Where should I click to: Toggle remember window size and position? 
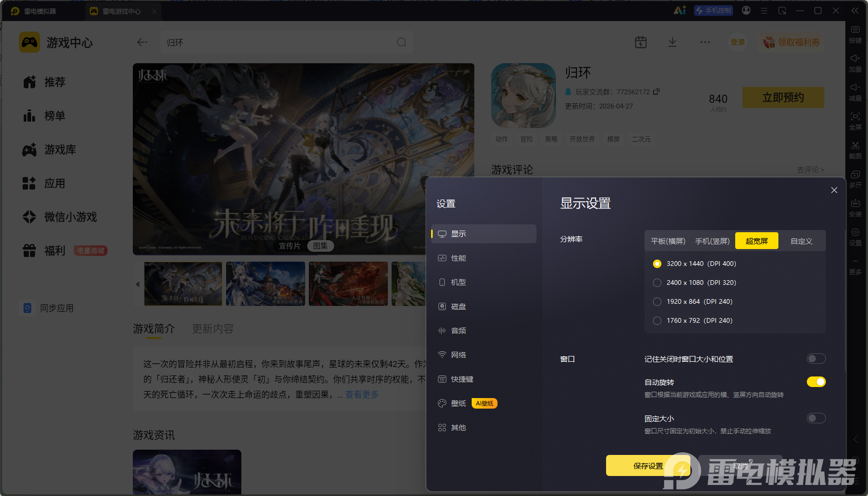coord(816,359)
